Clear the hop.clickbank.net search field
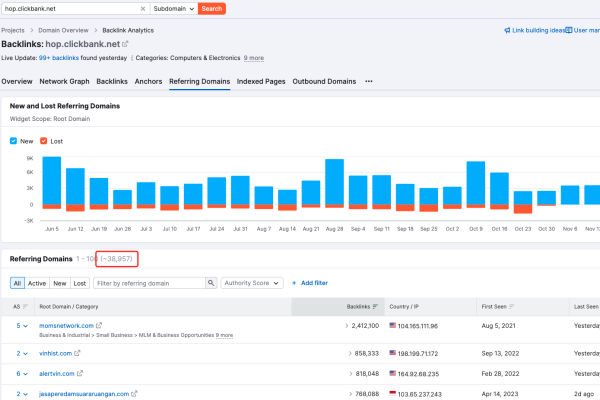This screenshot has height=400, width=600. click(x=143, y=8)
